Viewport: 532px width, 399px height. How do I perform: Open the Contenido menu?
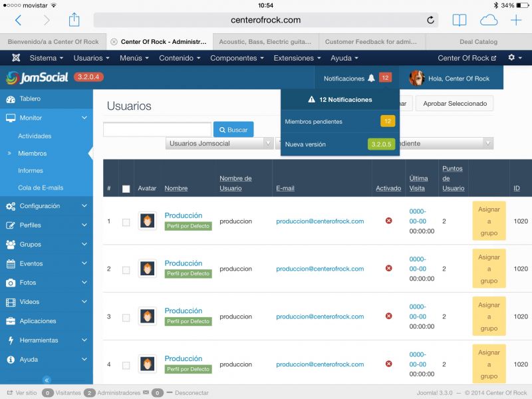click(180, 58)
